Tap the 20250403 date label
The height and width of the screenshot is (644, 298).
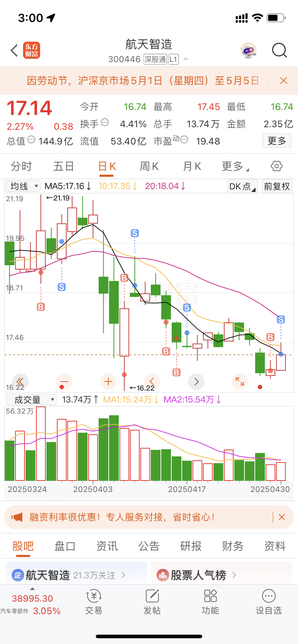coord(93,489)
